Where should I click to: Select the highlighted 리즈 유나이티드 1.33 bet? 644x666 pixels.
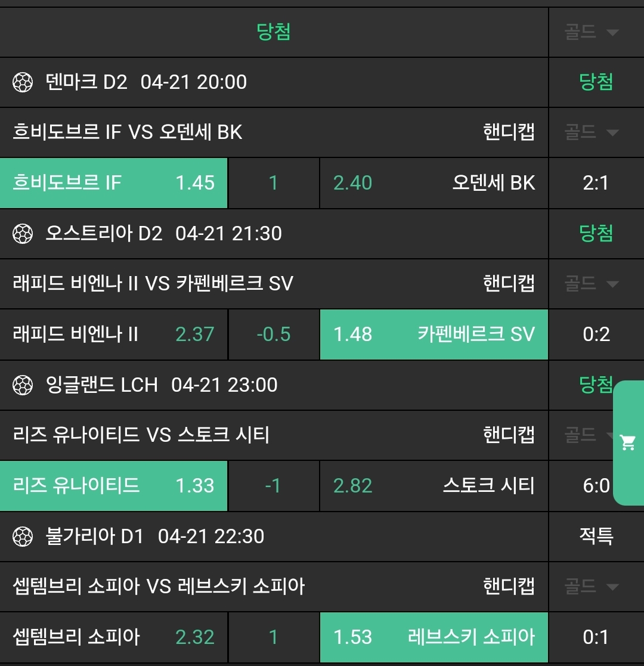point(114,486)
